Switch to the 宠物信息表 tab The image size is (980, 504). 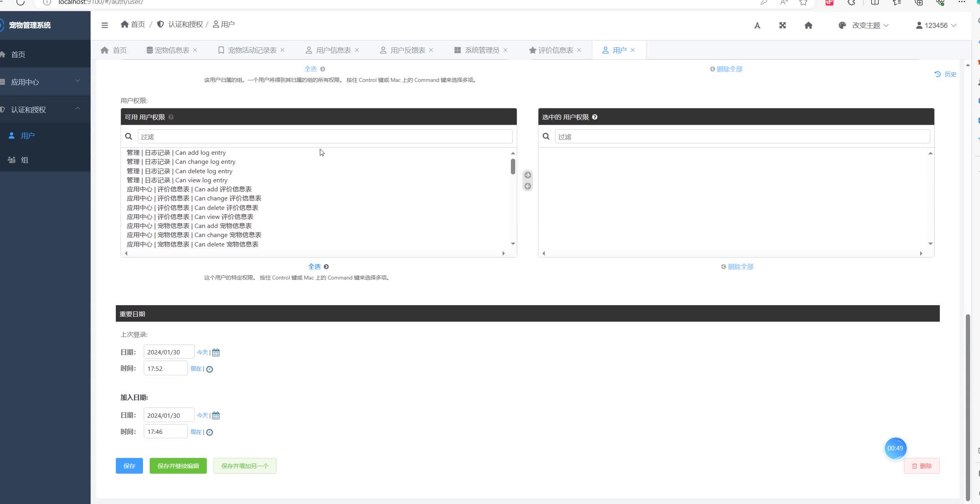point(171,50)
